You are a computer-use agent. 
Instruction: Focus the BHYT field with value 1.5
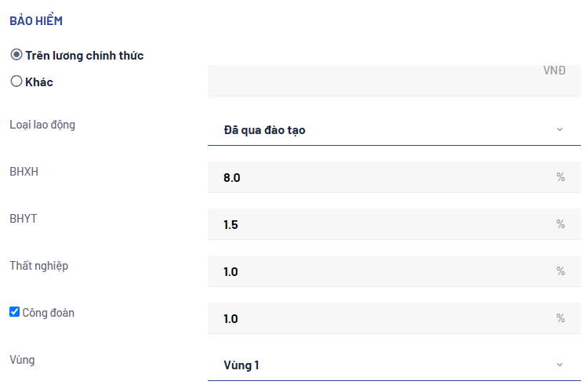pos(384,224)
